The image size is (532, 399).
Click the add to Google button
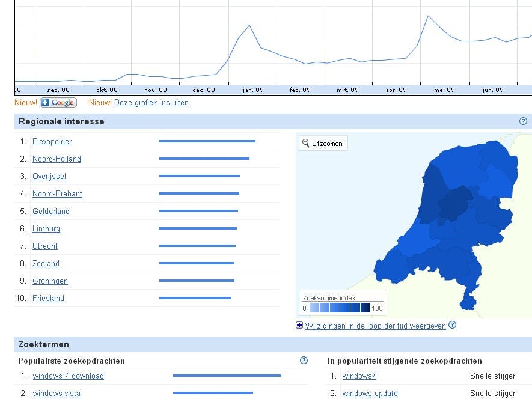(58, 103)
